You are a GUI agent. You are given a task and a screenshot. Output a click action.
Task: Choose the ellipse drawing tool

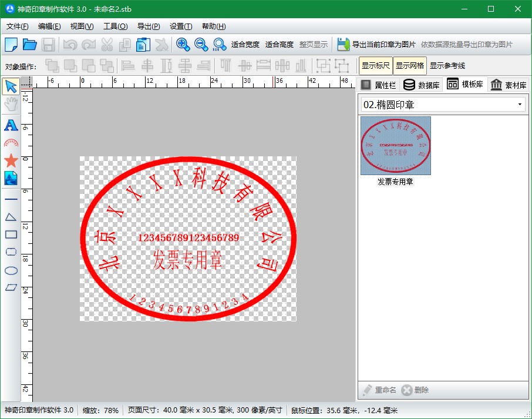(x=11, y=270)
